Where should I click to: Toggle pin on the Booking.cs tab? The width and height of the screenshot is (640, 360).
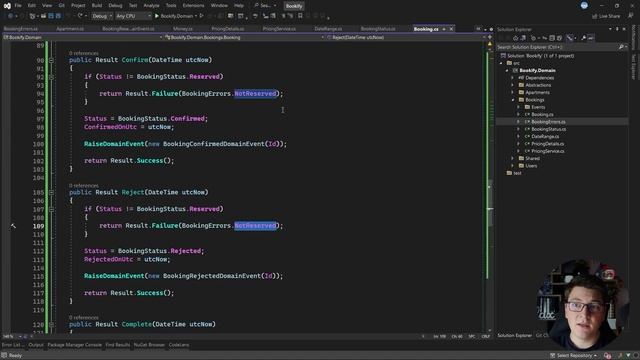coord(444,29)
